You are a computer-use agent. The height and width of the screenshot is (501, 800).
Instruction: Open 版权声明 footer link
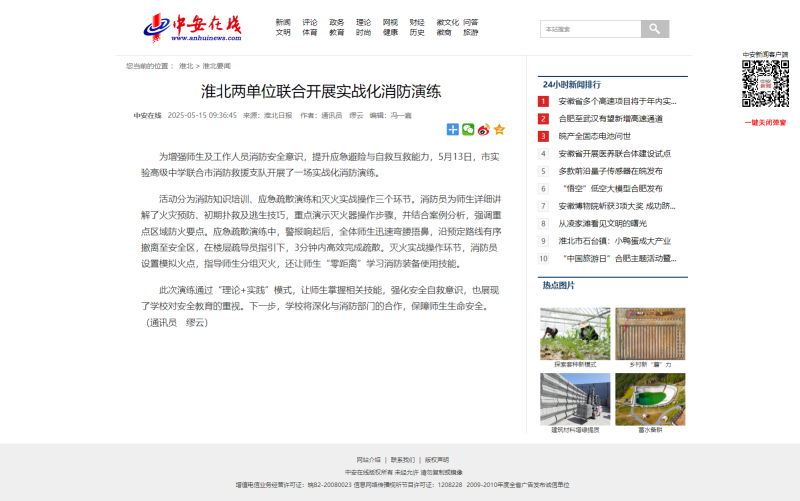pos(437,460)
